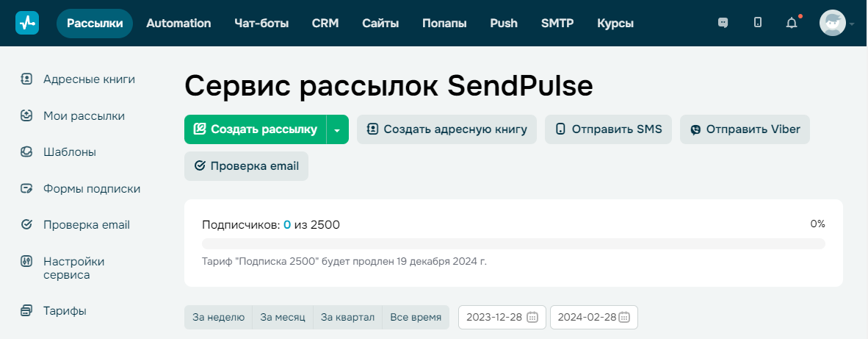This screenshot has width=868, height=339.
Task: Click the subscriber count 0 link
Action: pos(287,225)
